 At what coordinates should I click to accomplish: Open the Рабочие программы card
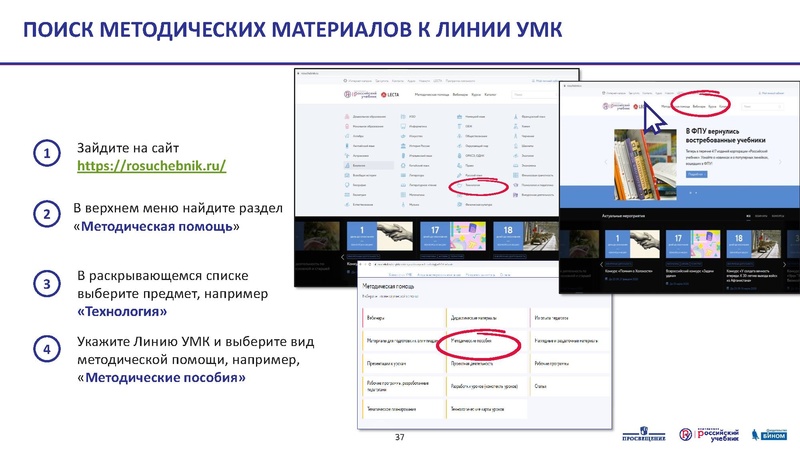click(x=570, y=363)
